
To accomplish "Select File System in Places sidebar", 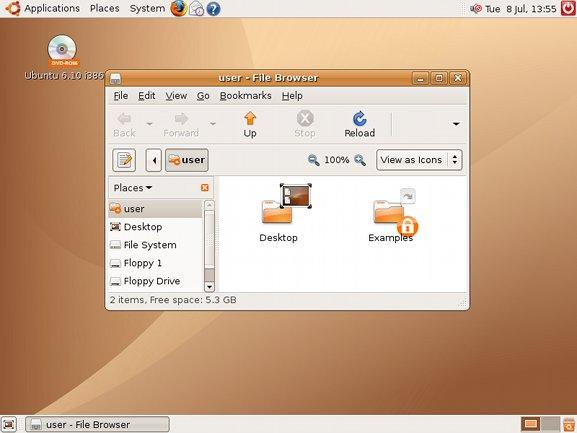I will [x=155, y=245].
